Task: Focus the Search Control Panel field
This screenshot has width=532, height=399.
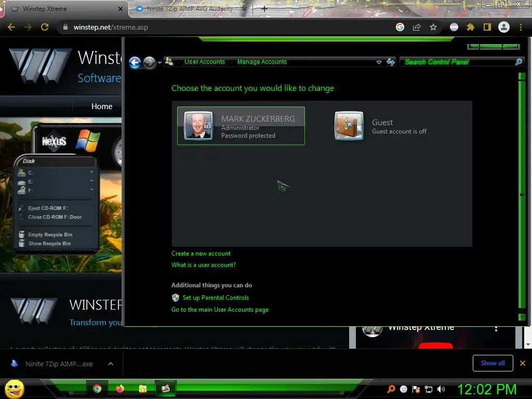Action: point(458,62)
